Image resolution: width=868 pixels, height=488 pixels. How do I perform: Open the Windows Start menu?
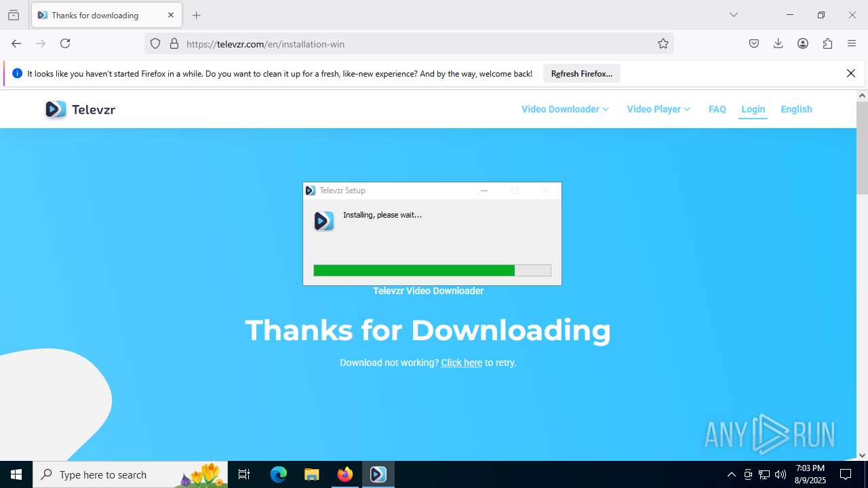[x=16, y=474]
